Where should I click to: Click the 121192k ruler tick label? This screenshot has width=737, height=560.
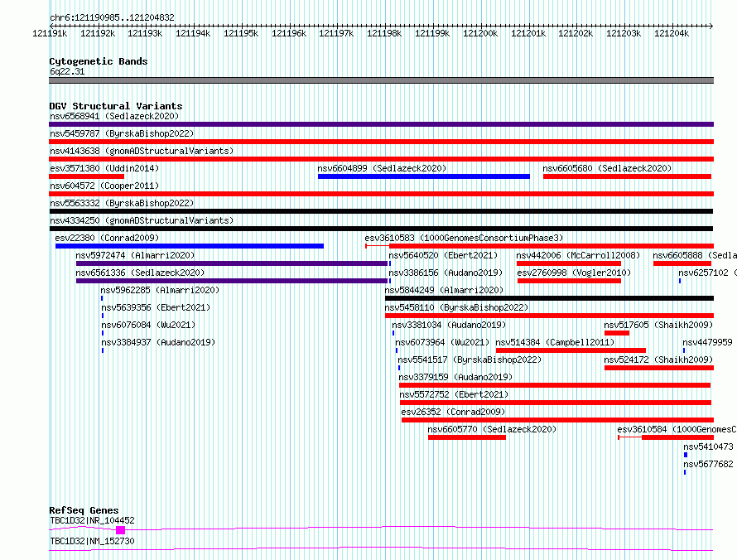98,33
